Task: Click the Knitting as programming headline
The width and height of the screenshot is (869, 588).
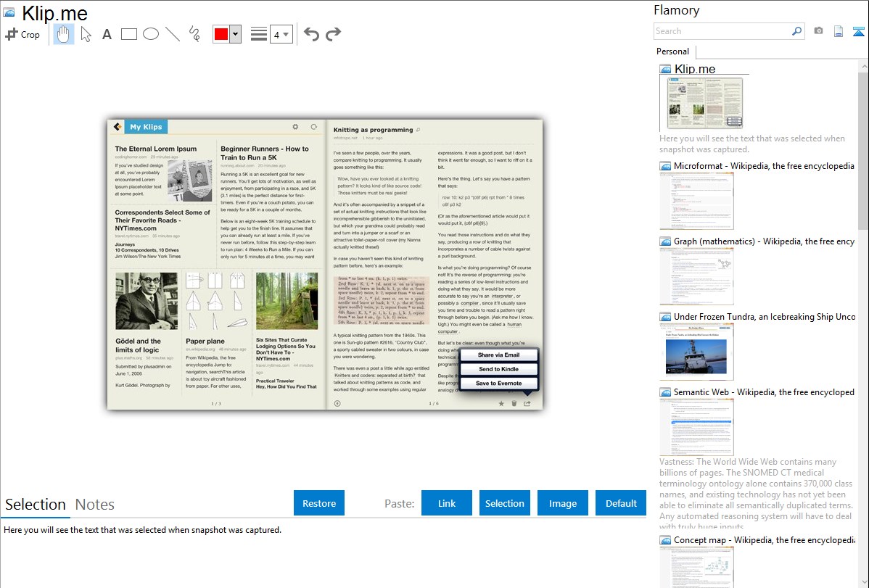Action: coord(373,130)
